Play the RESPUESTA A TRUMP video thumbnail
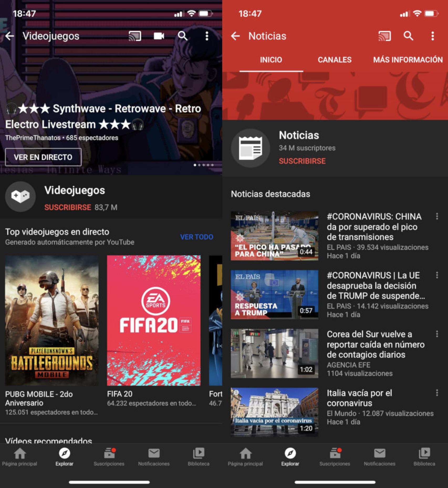The image size is (448, 488). click(274, 295)
